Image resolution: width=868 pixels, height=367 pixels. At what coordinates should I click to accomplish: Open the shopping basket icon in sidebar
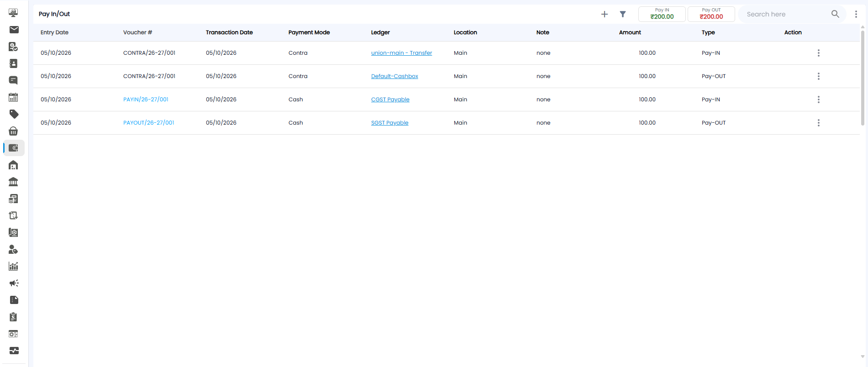click(x=14, y=131)
